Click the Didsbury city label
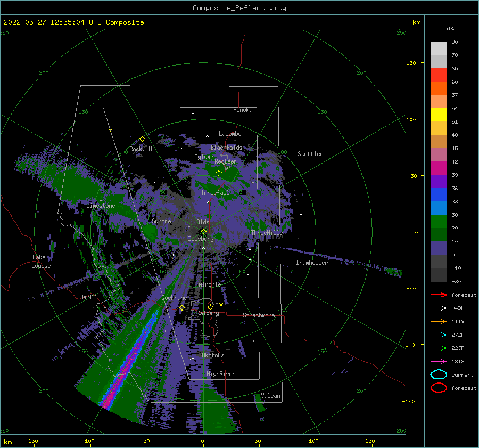 [x=201, y=239]
